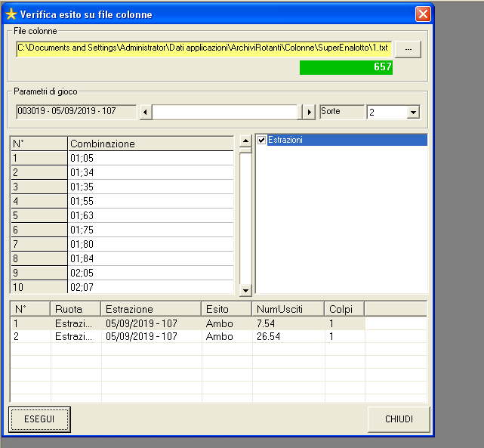
Task: Select combination row 01;63
Action: click(x=122, y=215)
